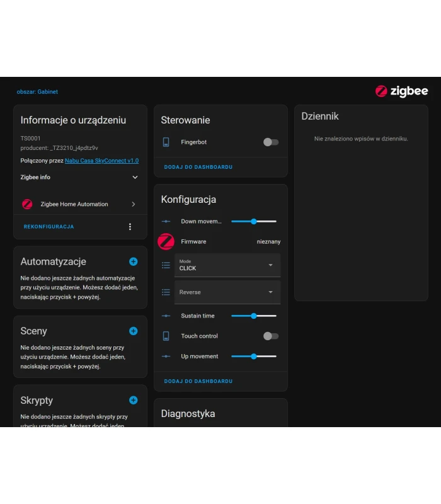Click the Down movement slider icon
This screenshot has height=504, width=441.
tap(166, 222)
